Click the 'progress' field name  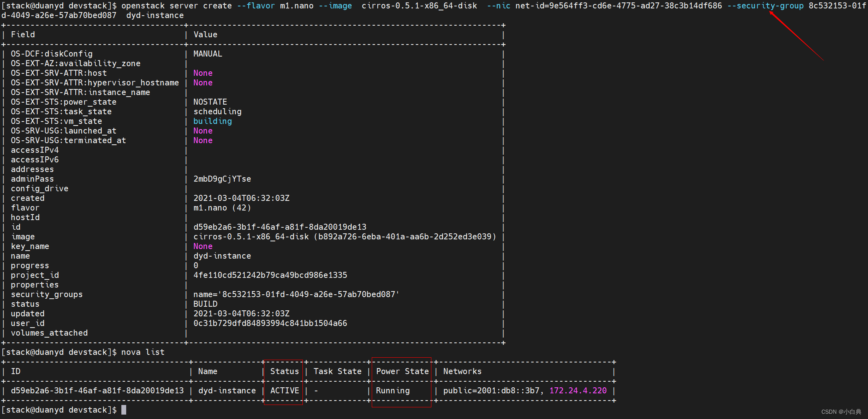point(30,265)
